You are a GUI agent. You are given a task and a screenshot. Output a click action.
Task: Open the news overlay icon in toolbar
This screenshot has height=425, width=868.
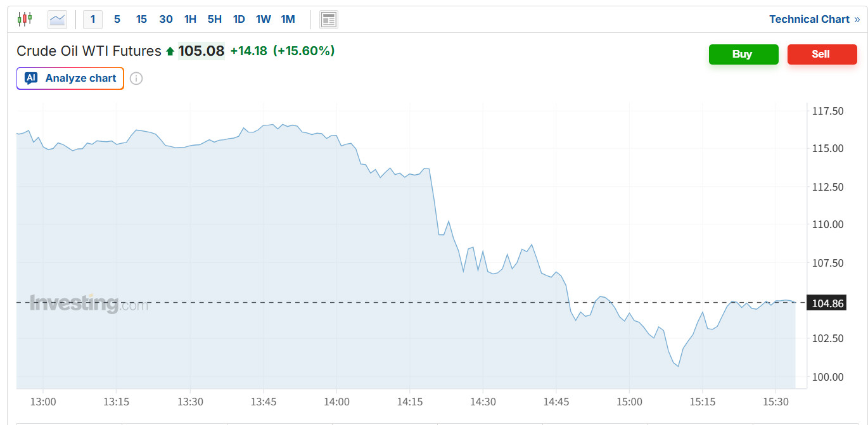tap(328, 20)
